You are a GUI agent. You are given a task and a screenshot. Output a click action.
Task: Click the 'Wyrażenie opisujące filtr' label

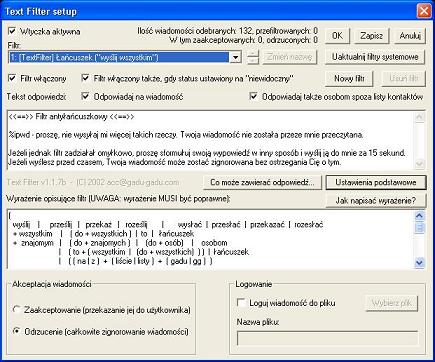coord(48,199)
